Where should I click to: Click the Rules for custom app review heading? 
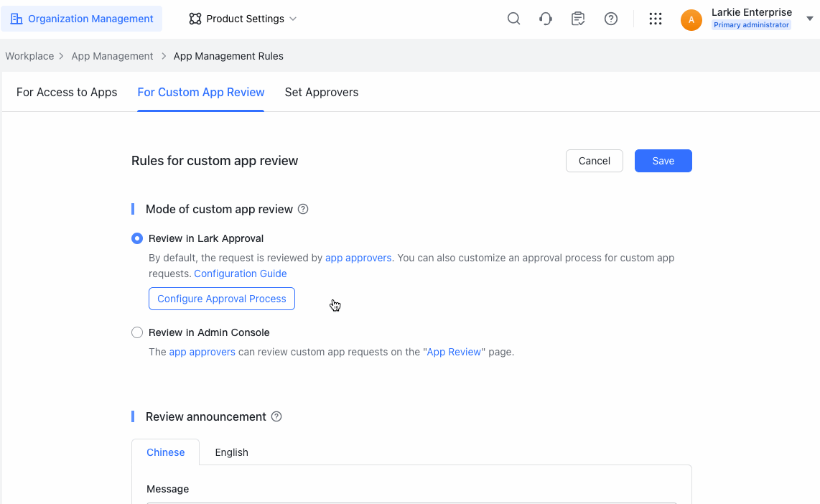pyautogui.click(x=215, y=161)
